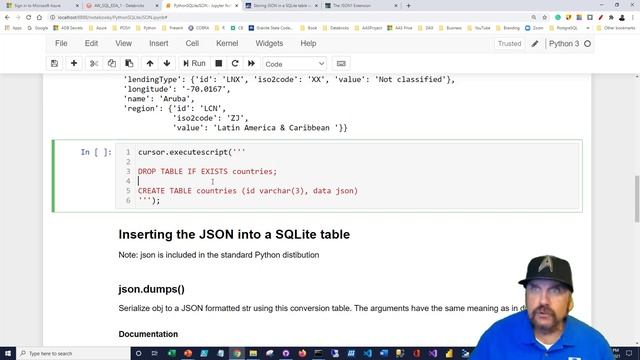Open the YouTube bookmarks folder
This screenshot has height=360, width=640.
point(479,28)
